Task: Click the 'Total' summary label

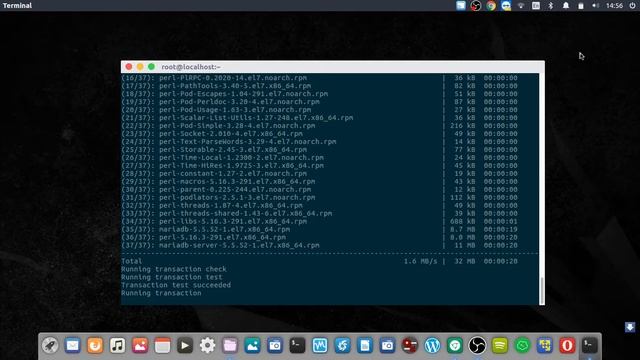Action: tap(131, 261)
